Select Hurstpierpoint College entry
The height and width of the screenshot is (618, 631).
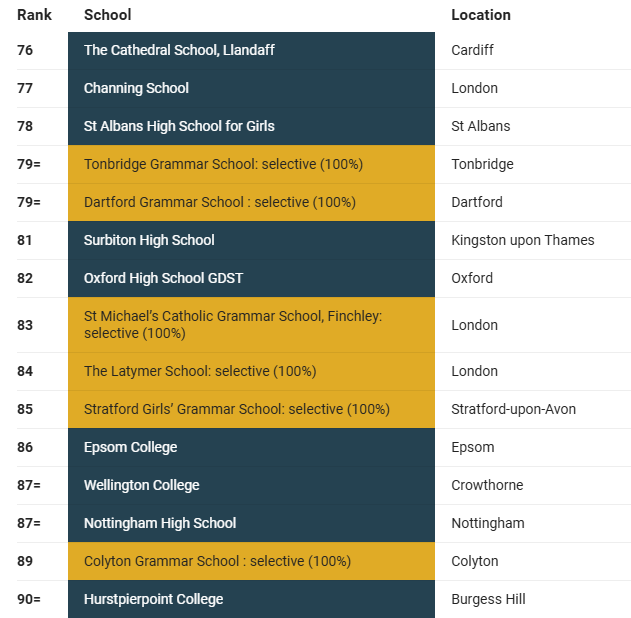coord(153,599)
